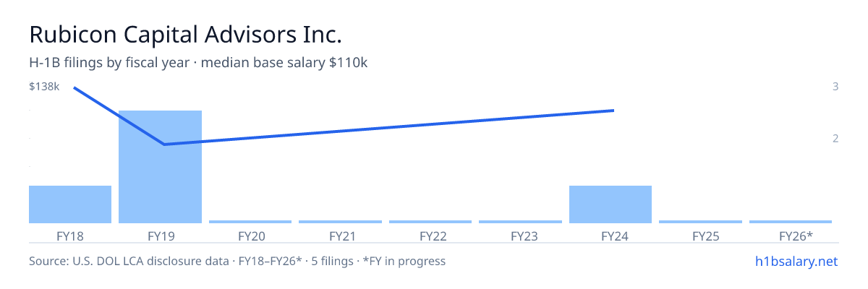Click the Rubicon Capital Advisors Inc. title

click(x=185, y=34)
